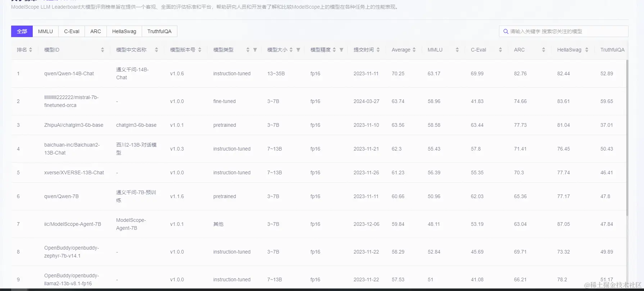The width and height of the screenshot is (644, 291).
Task: Click version cell v1.1.6
Action: [x=177, y=196]
